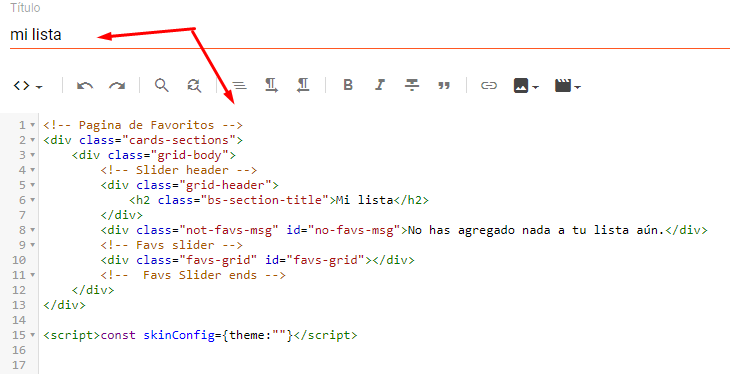
Task: Open the insert video dropdown
Action: [568, 86]
